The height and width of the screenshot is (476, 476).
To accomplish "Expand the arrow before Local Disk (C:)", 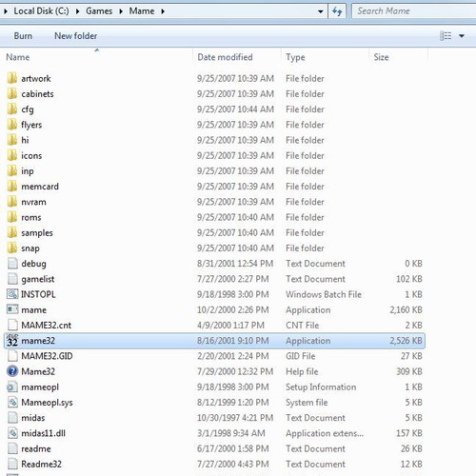I will [x=6, y=11].
